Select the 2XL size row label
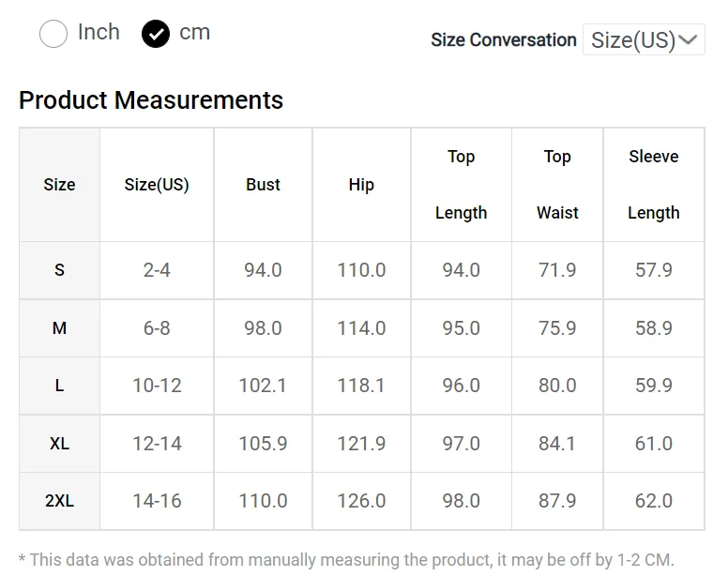Image resolution: width=728 pixels, height=576 pixels. coord(59,501)
